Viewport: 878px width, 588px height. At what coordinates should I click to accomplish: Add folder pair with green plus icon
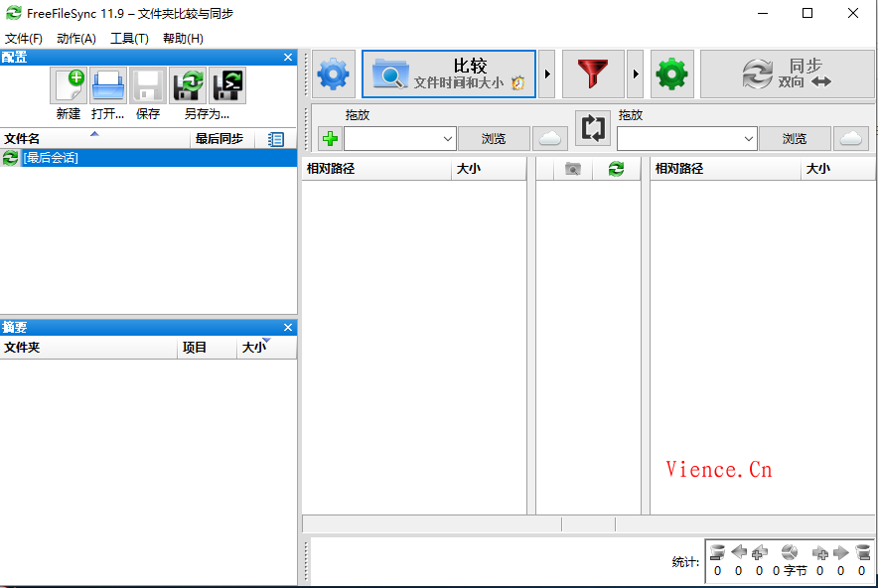click(x=330, y=139)
